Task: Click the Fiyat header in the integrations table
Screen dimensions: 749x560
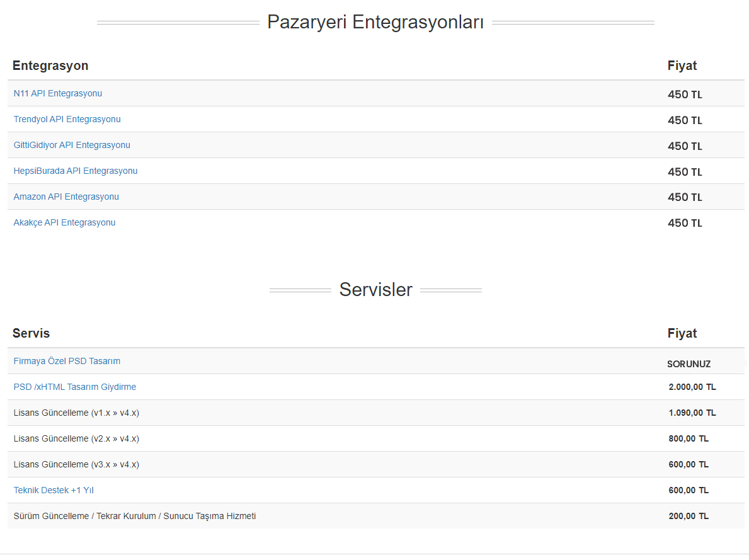Action: click(682, 66)
